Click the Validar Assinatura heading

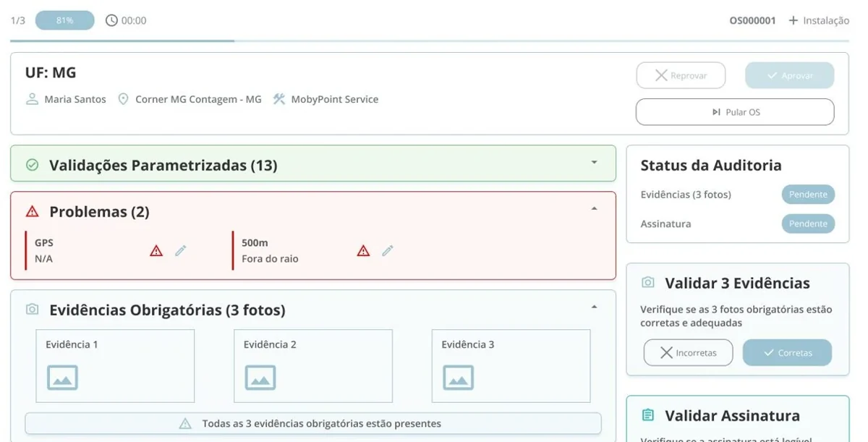(732, 415)
